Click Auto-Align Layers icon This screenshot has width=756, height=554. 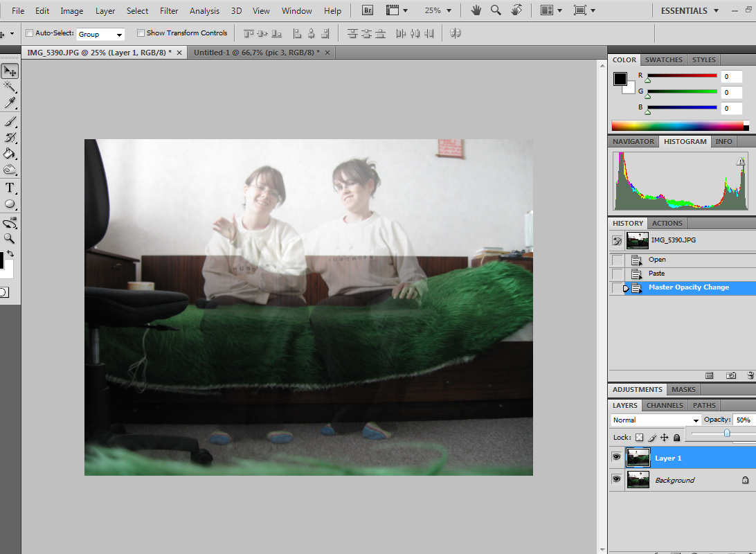coord(455,33)
